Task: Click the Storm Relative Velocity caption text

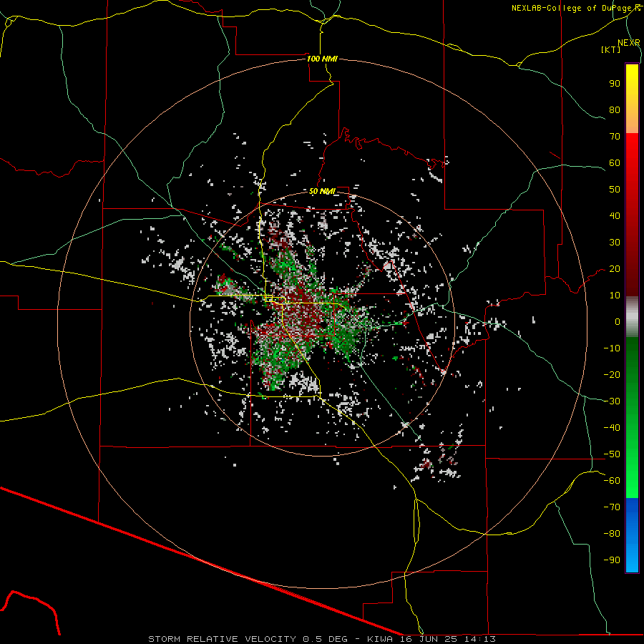Action: [x=321, y=639]
